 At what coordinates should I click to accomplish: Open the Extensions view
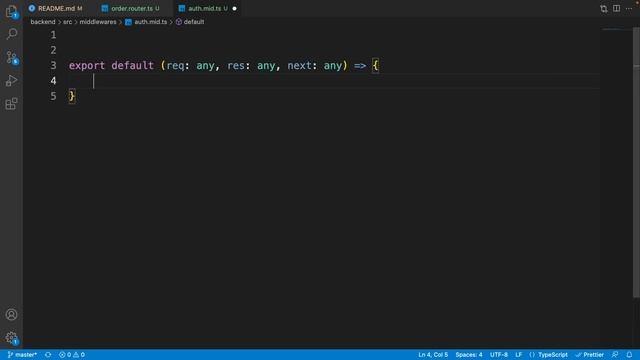tap(11, 104)
